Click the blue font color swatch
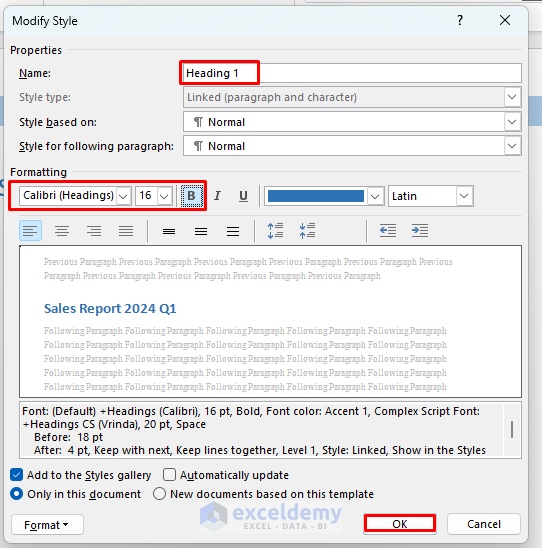 pyautogui.click(x=316, y=196)
